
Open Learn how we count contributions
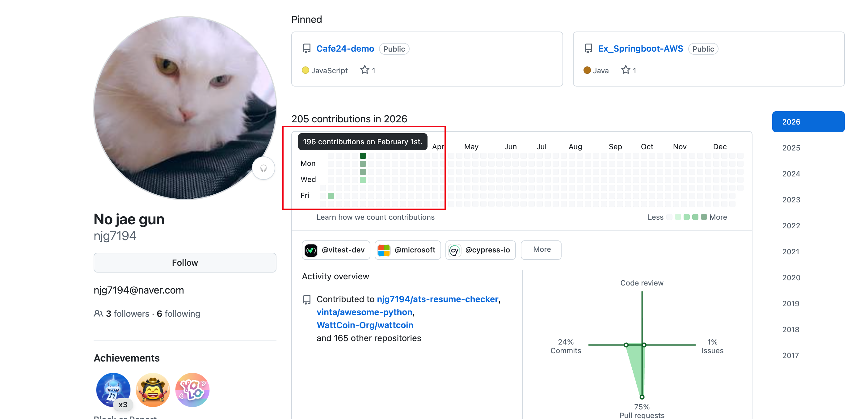point(375,217)
